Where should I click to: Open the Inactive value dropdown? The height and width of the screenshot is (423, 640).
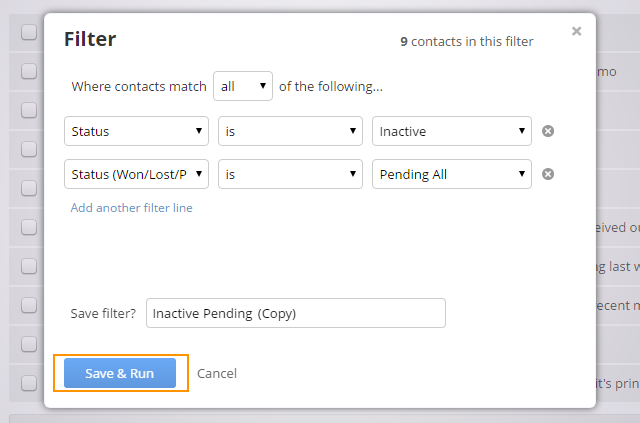(x=452, y=131)
